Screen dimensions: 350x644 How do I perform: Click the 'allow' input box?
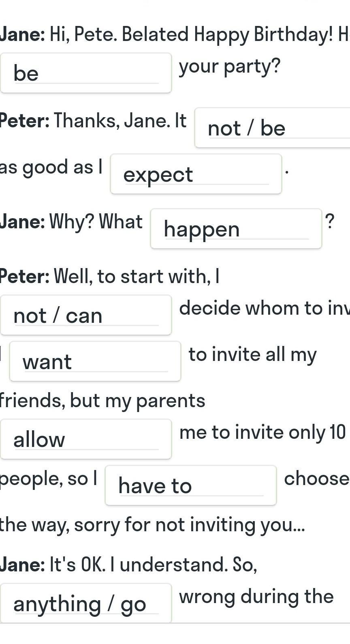point(86,439)
